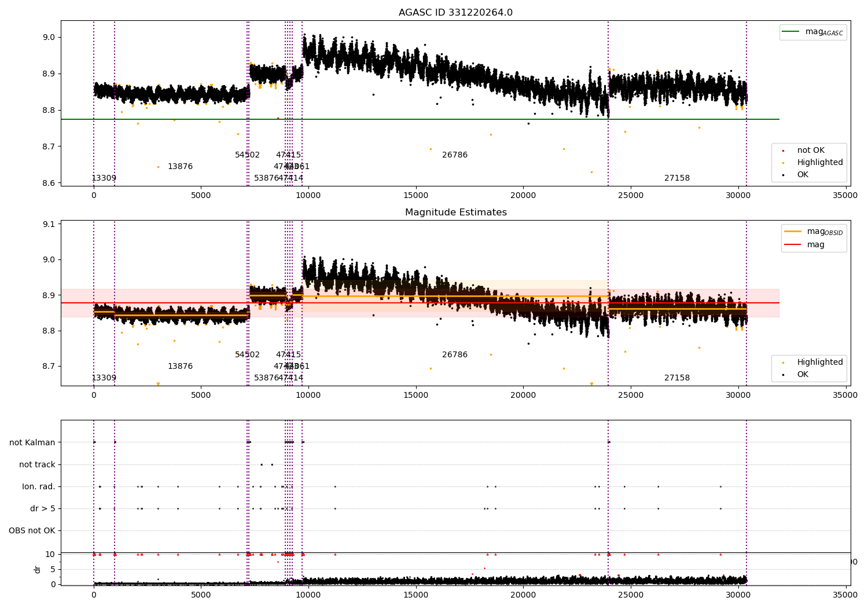This screenshot has height=608, width=868.
Task: Click the 'not Kalman' axis label
Action: pos(32,442)
